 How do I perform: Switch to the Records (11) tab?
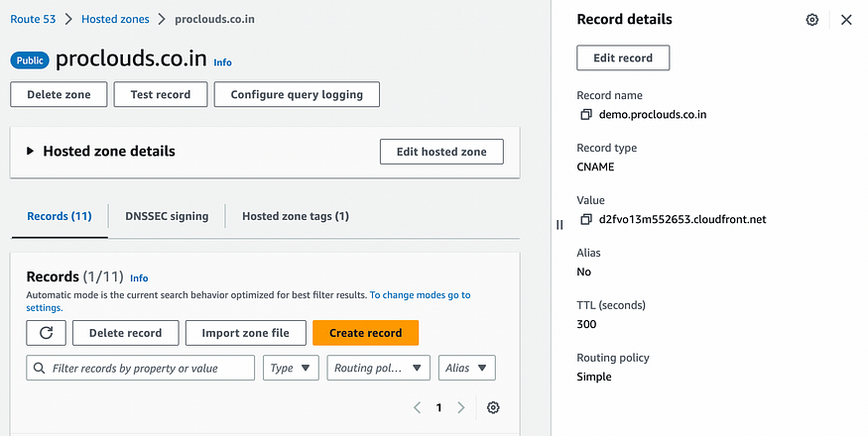(x=60, y=216)
